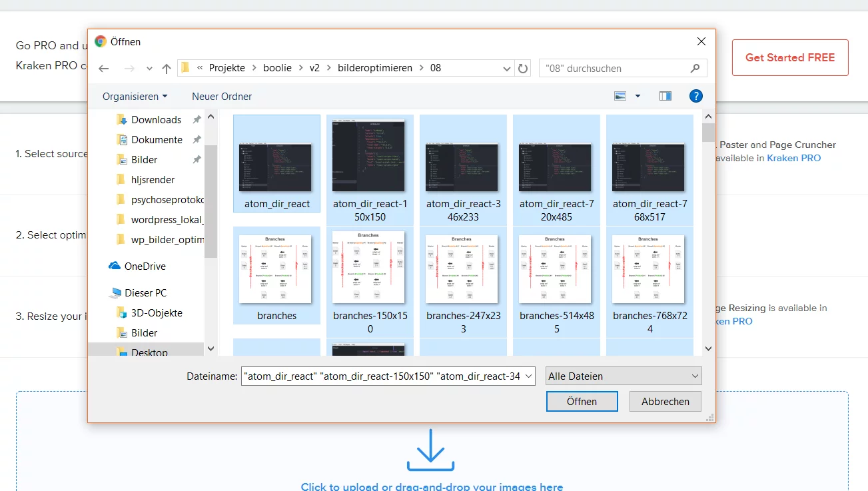The image size is (868, 491).
Task: Select Downloads in navigation pane
Action: pyautogui.click(x=156, y=120)
